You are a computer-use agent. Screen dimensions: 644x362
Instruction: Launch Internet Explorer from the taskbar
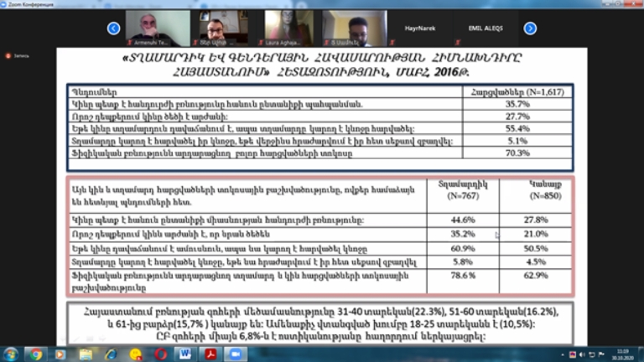tap(111, 354)
